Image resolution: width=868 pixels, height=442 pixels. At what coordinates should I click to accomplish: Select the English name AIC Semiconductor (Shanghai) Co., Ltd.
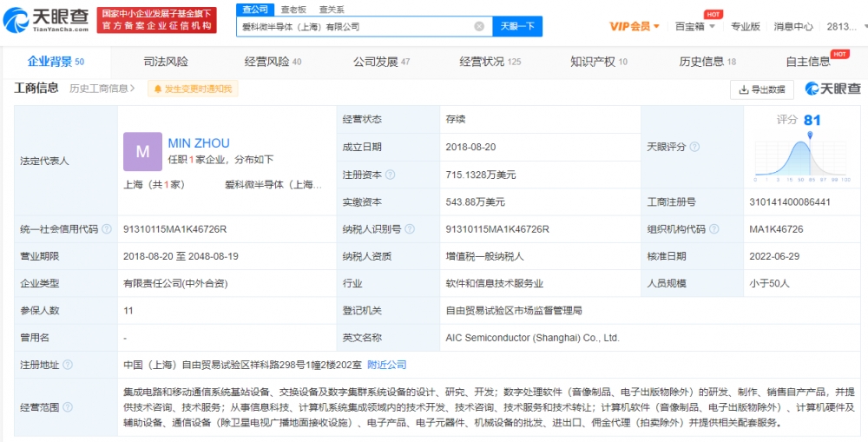[533, 338]
